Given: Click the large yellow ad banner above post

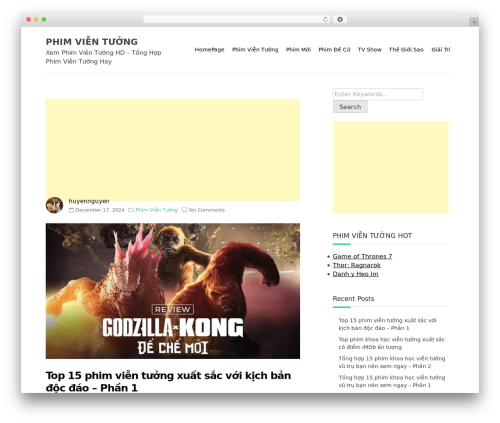Looking at the screenshot, I should click(x=173, y=150).
